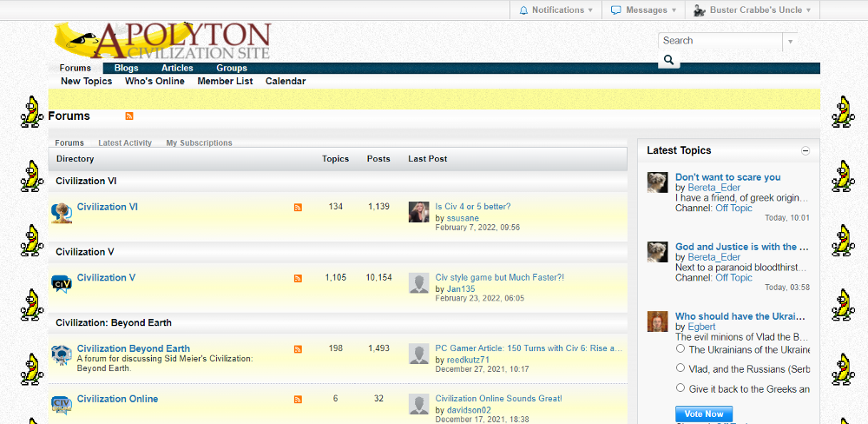Viewport: 868px width, 424px height.
Task: Open post Is Civ 4 or 5 better?
Action: point(473,207)
